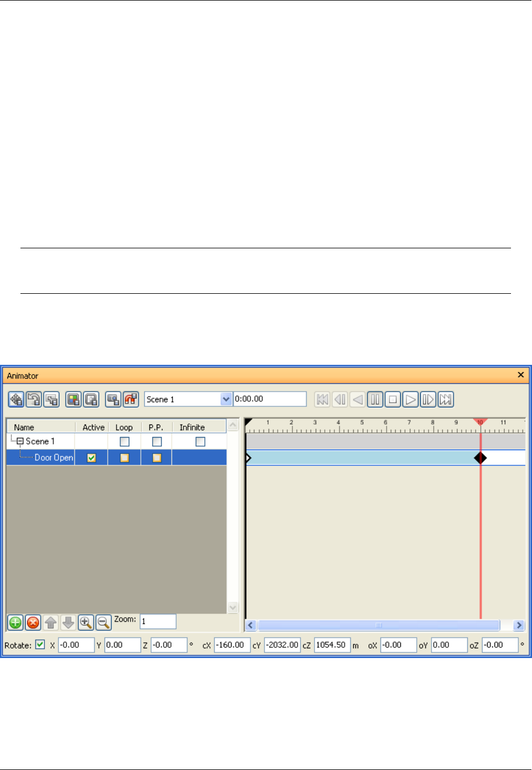This screenshot has width=532, height=770.
Task: Select the Door Open animation set row
Action: (x=116, y=457)
